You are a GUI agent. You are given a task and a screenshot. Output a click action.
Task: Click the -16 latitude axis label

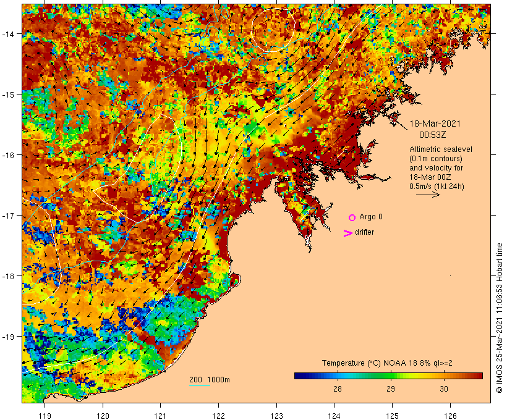[7, 155]
